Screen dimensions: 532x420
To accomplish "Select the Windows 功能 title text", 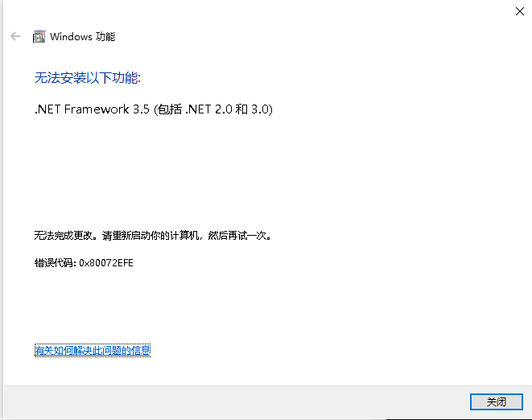I will click(82, 36).
